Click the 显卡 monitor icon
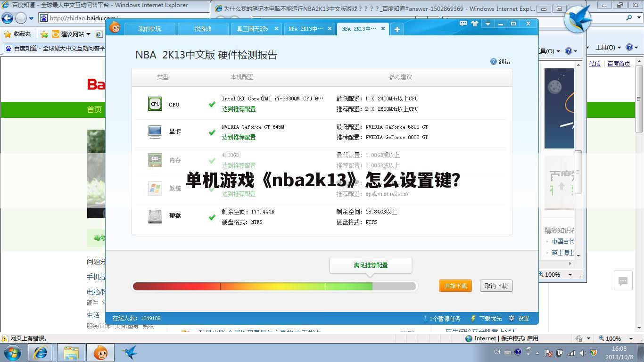Screen dimensions: 644x362 click(x=155, y=132)
